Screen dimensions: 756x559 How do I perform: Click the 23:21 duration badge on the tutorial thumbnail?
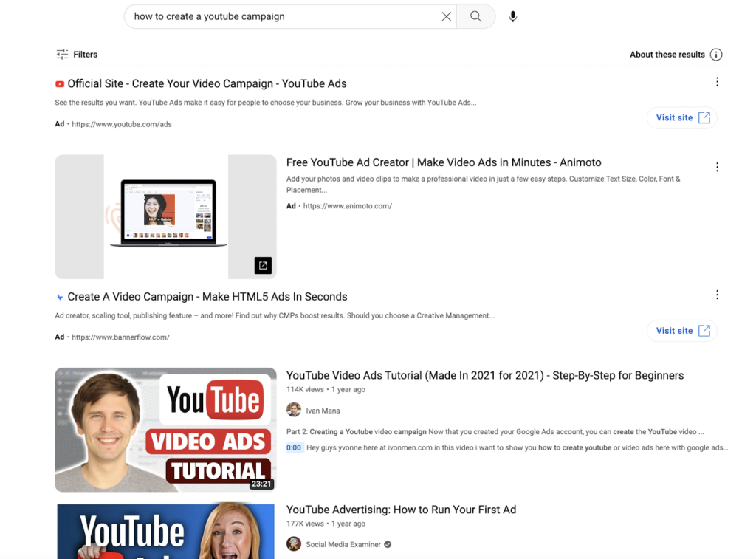tap(261, 484)
